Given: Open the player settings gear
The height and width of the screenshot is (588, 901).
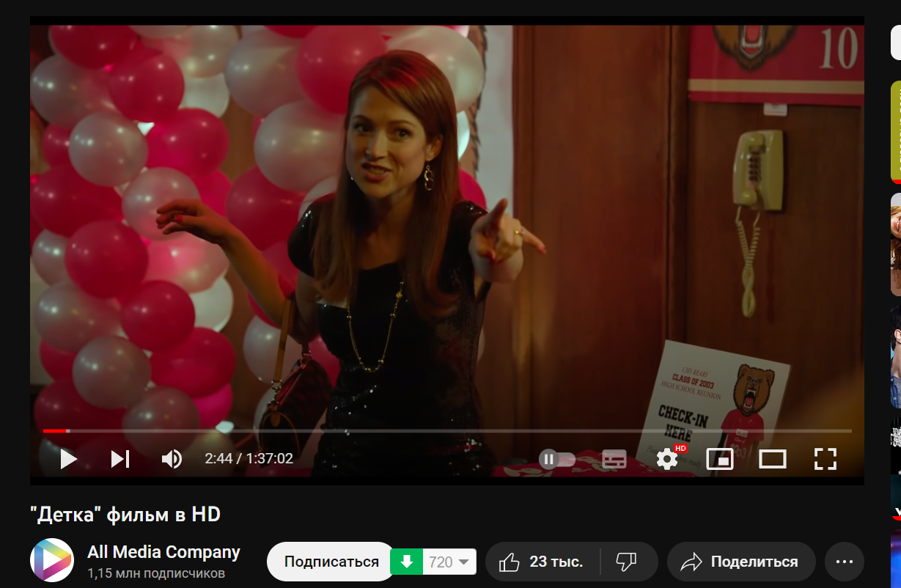Looking at the screenshot, I should pyautogui.click(x=667, y=460).
